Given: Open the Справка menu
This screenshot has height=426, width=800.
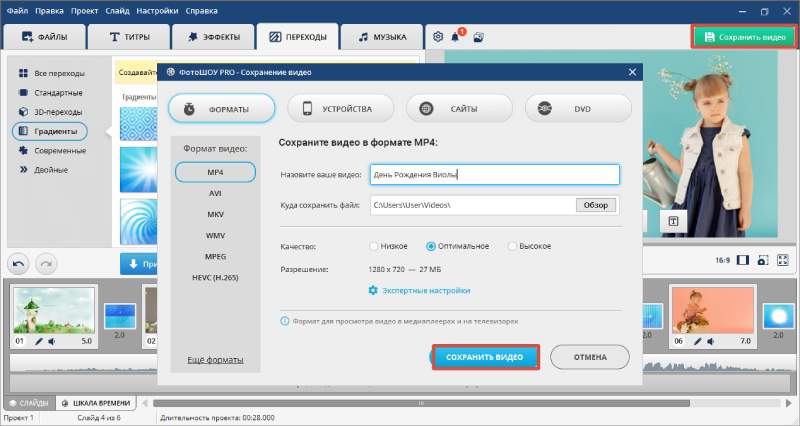Looking at the screenshot, I should [x=202, y=11].
